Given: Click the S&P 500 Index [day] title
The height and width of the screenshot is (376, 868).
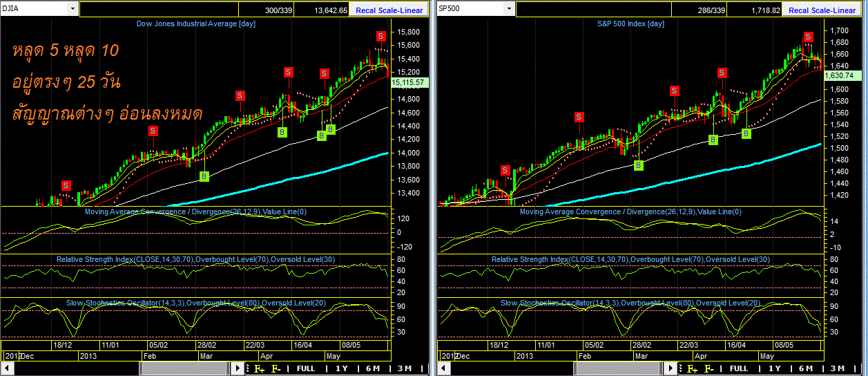Looking at the screenshot, I should [631, 24].
